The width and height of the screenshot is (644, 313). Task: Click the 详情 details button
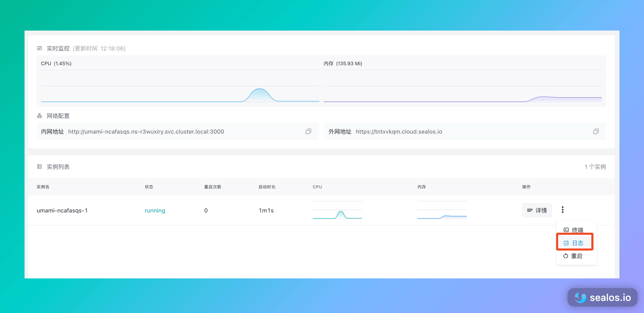537,210
